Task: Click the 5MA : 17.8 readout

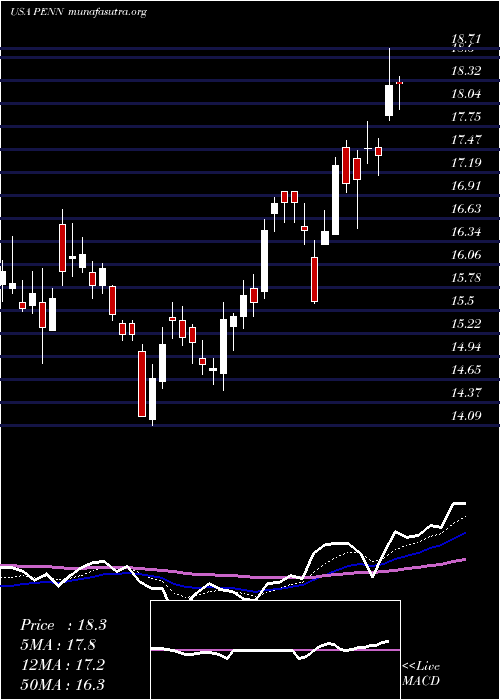Action: tap(58, 645)
